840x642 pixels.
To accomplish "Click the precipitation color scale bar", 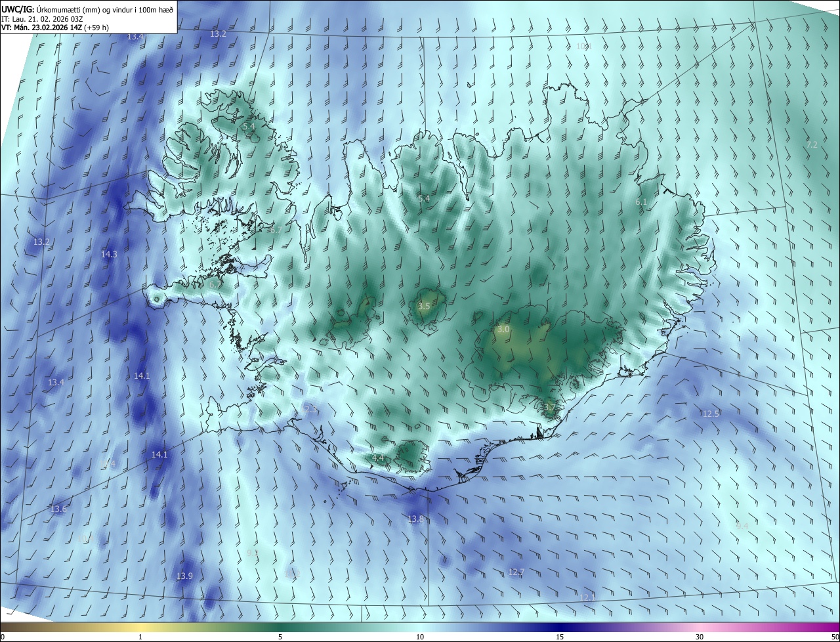I will pos(420,627).
